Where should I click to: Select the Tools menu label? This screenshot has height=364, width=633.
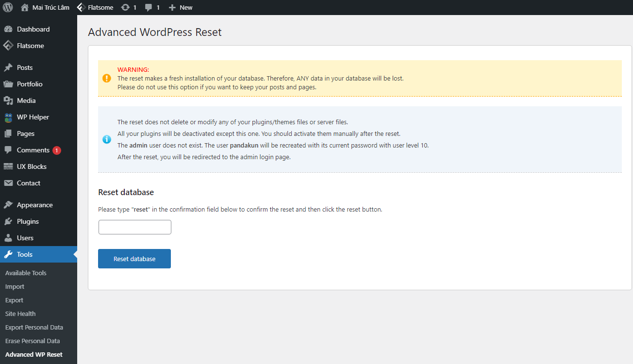(25, 254)
